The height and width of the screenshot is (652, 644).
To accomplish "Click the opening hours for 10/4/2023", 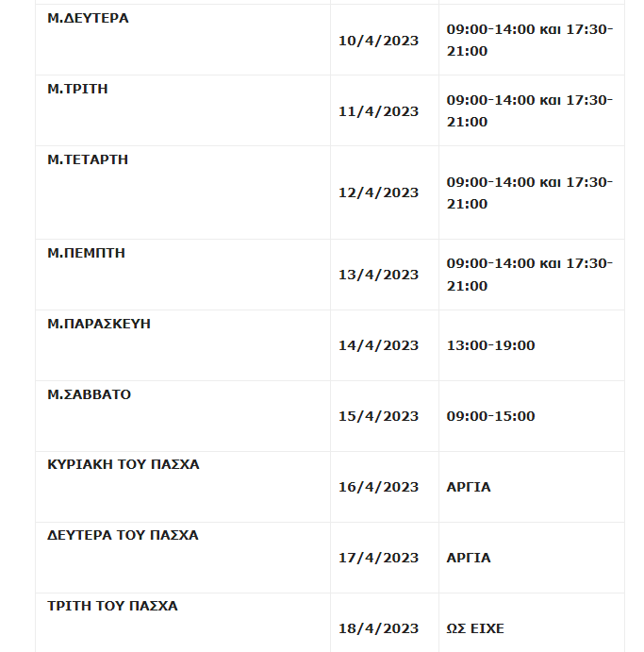I will tap(529, 40).
